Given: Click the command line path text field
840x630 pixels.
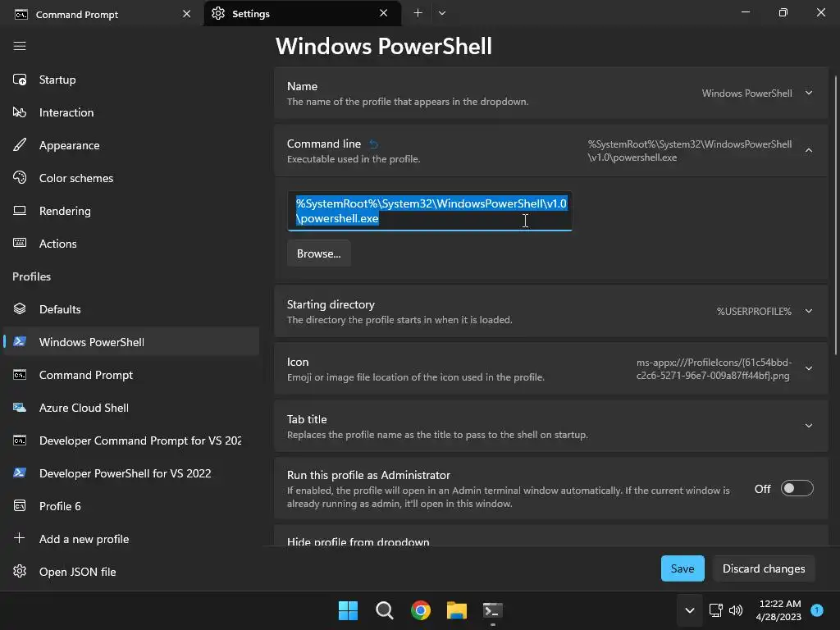Looking at the screenshot, I should point(430,211).
